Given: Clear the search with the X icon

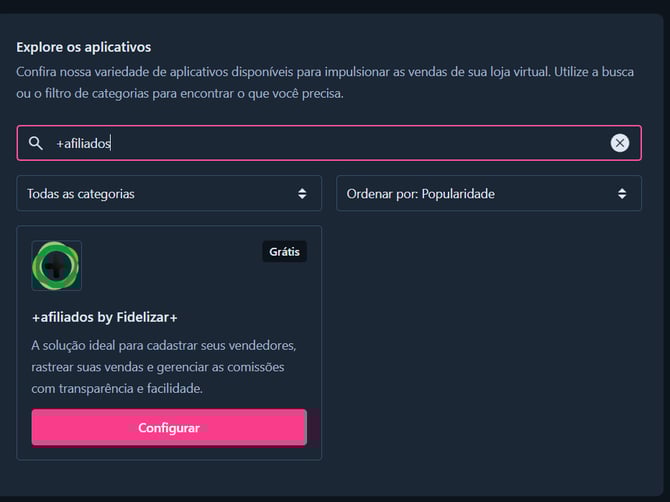Looking at the screenshot, I should (x=620, y=143).
